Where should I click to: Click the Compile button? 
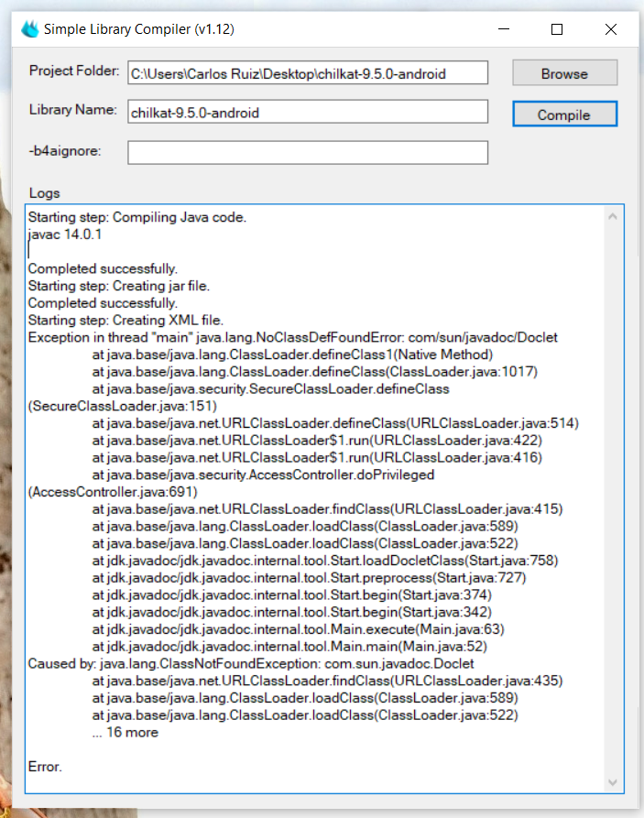(564, 115)
